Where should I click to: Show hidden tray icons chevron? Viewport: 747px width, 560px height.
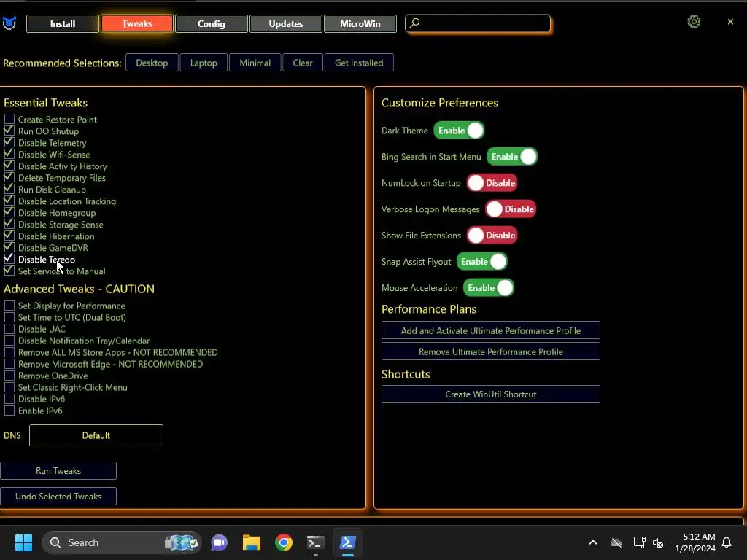point(593,542)
